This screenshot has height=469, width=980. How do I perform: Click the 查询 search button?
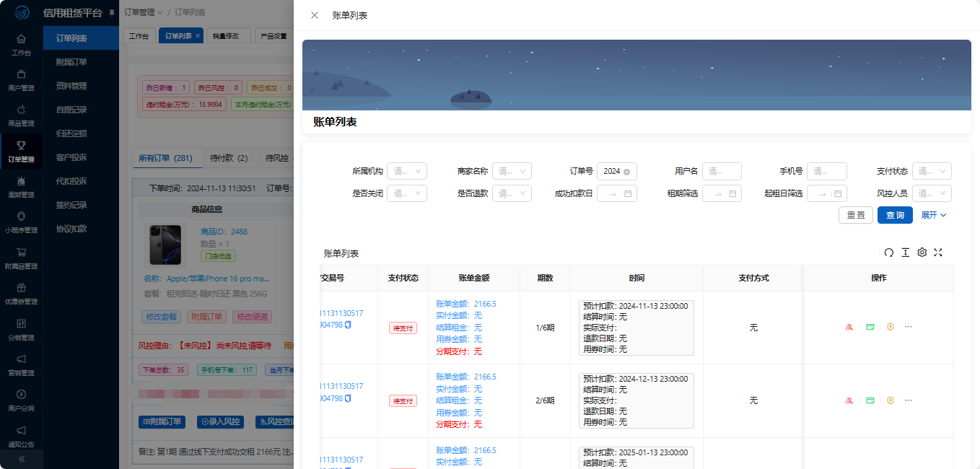tap(895, 215)
